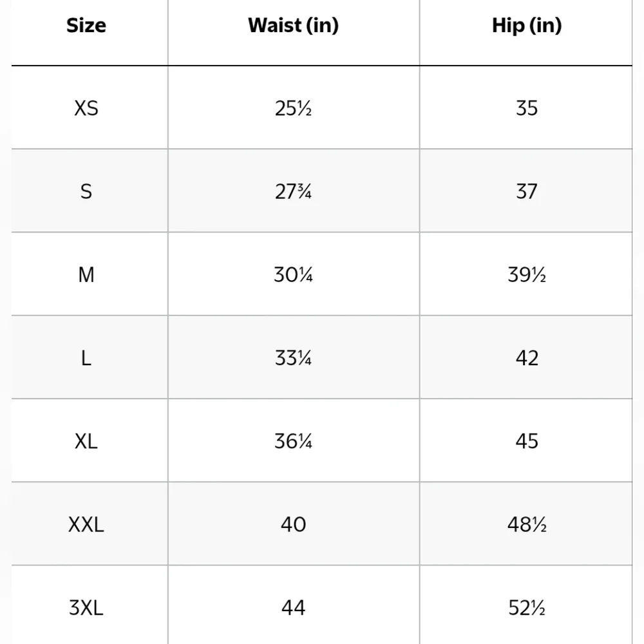Click the 30¼ waist measurement for M
Screen dimensions: 644x644
coord(293,275)
